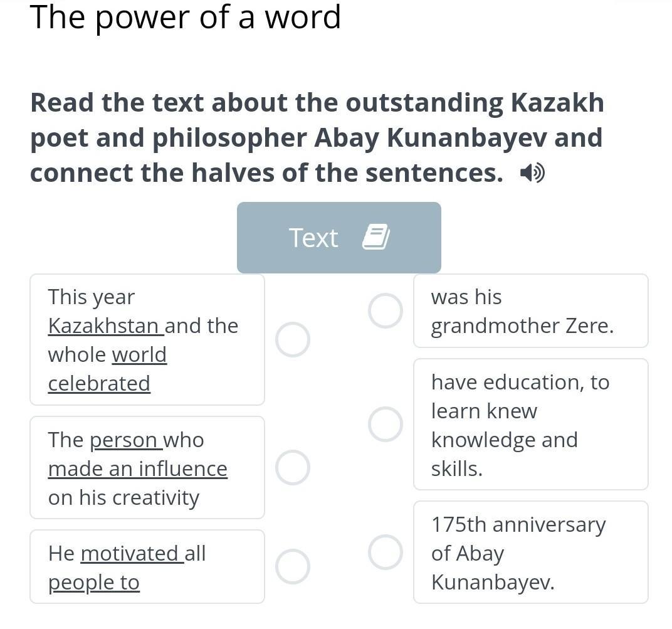Viewport: 672px width, 629px height.
Task: Click the underlined phrase 'people to'
Action: click(93, 583)
